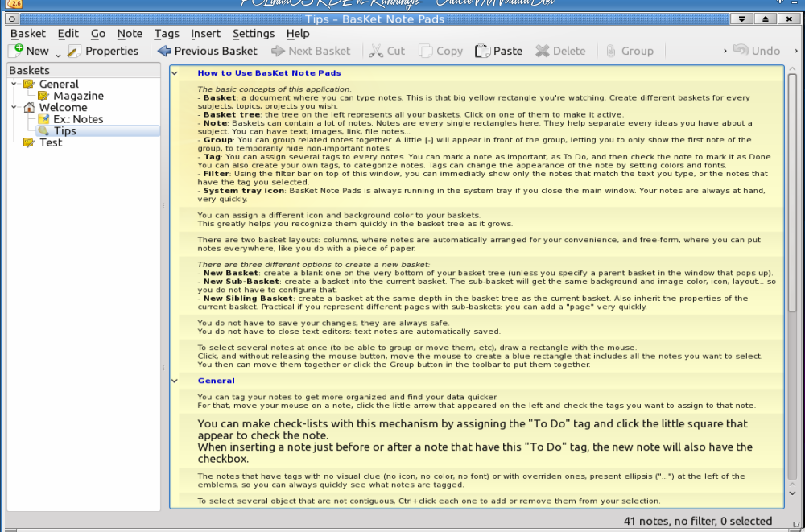Open the Settings menu
The height and width of the screenshot is (532, 805).
coord(254,34)
